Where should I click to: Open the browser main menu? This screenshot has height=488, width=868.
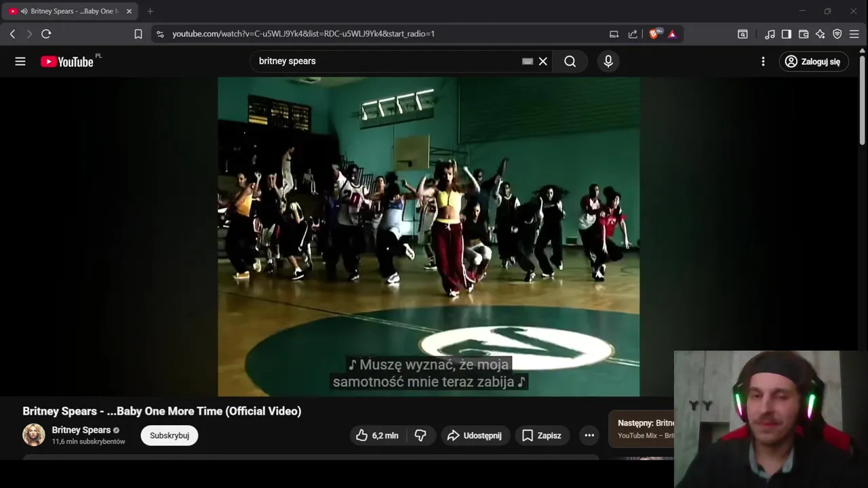[x=854, y=34]
